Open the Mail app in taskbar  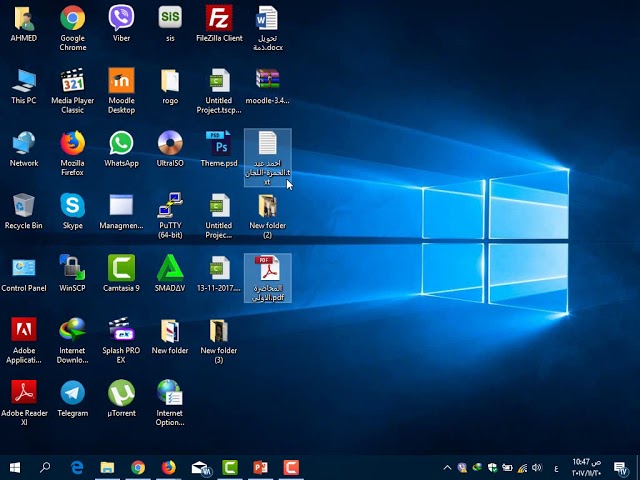coord(200,467)
